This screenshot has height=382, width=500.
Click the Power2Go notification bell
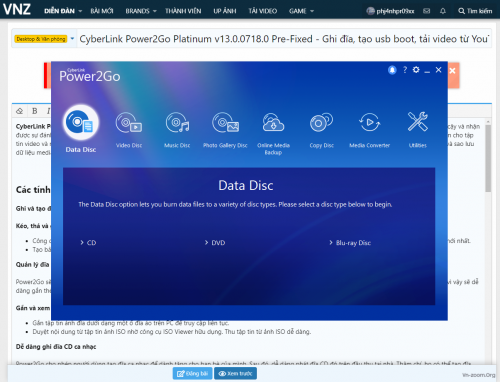[x=392, y=70]
